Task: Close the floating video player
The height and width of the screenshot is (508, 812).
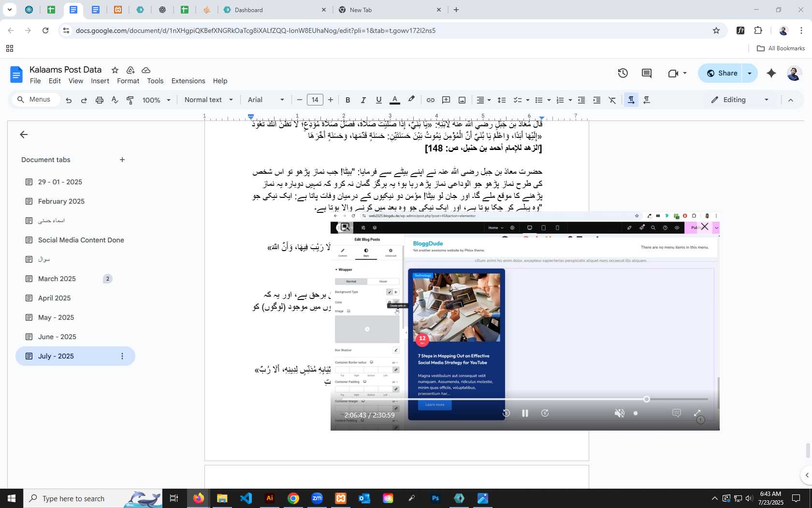Action: coord(705,227)
